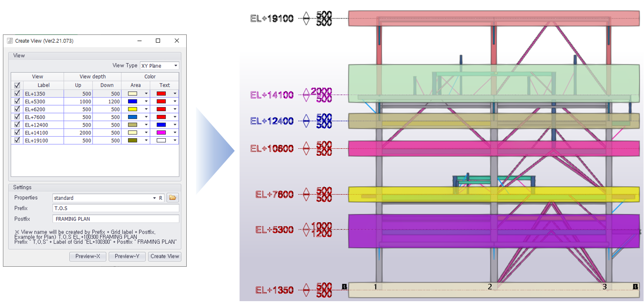The width and height of the screenshot is (644, 306).
Task: Click the Prefix input field
Action: click(115, 208)
